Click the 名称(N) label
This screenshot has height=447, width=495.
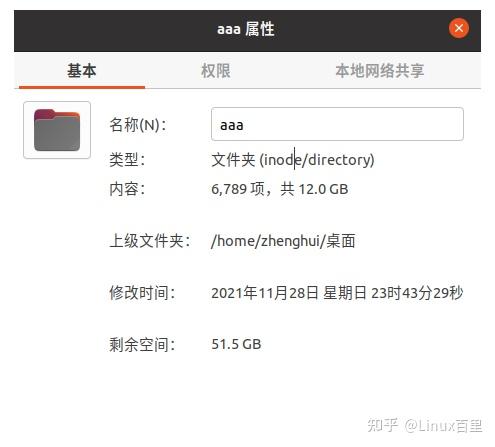pyautogui.click(x=138, y=125)
